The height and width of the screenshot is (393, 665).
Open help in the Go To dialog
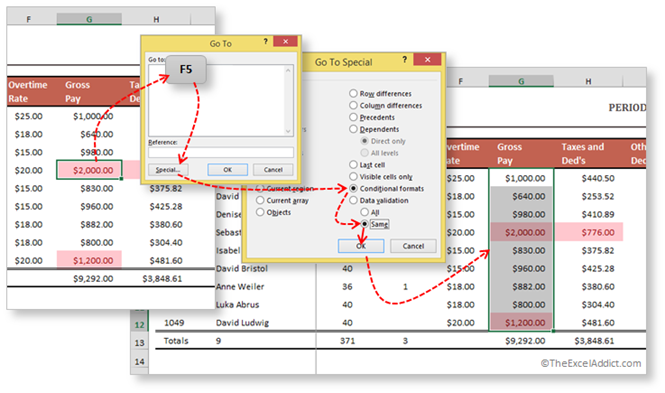[x=265, y=42]
